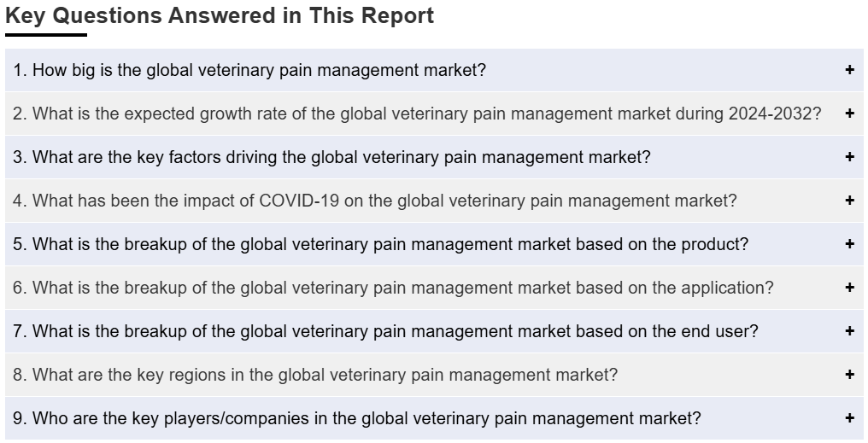This screenshot has height=443, width=868.
Task: Expand 'key factors driving' question row
Action: [434, 157]
